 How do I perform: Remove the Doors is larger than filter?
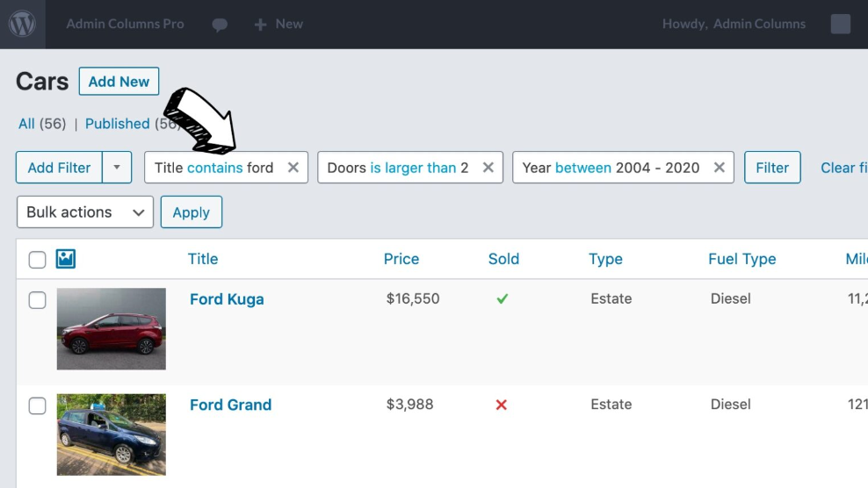488,167
